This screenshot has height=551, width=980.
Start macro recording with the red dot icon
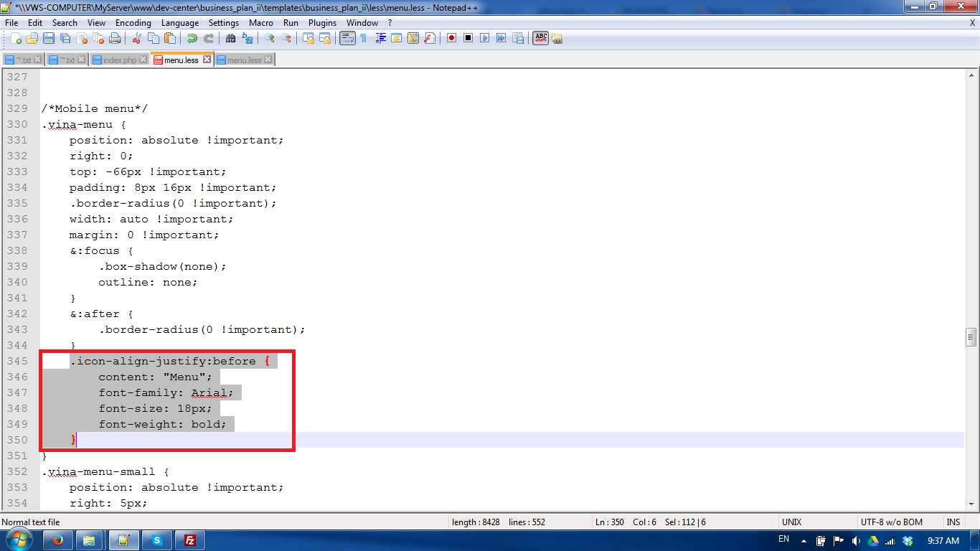coord(451,38)
